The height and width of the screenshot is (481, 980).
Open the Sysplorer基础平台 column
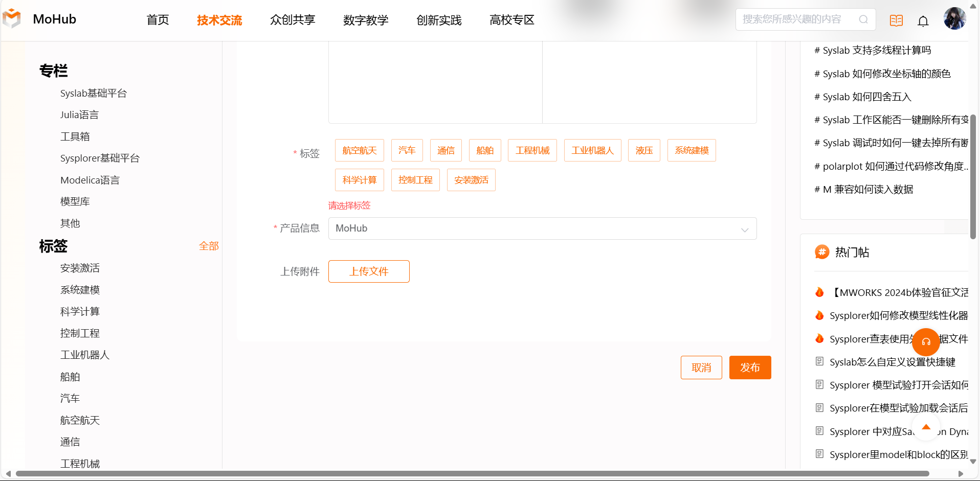click(100, 158)
